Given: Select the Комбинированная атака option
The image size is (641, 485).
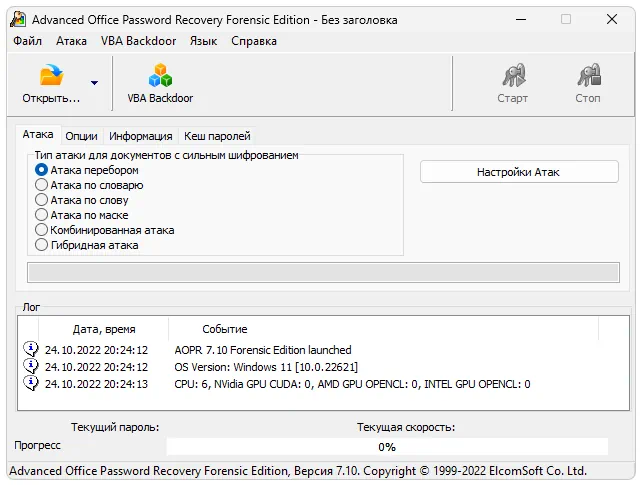Looking at the screenshot, I should tap(105, 230).
